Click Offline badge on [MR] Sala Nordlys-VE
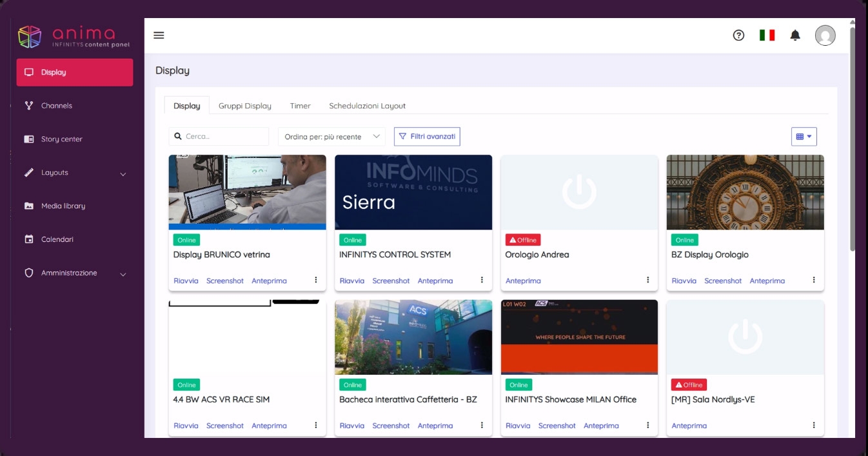 (689, 385)
